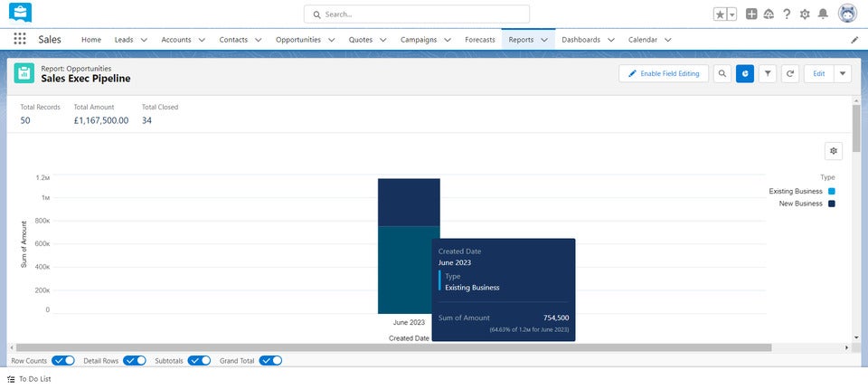868x389 pixels.
Task: Open the user profile avatar
Action: tap(847, 14)
